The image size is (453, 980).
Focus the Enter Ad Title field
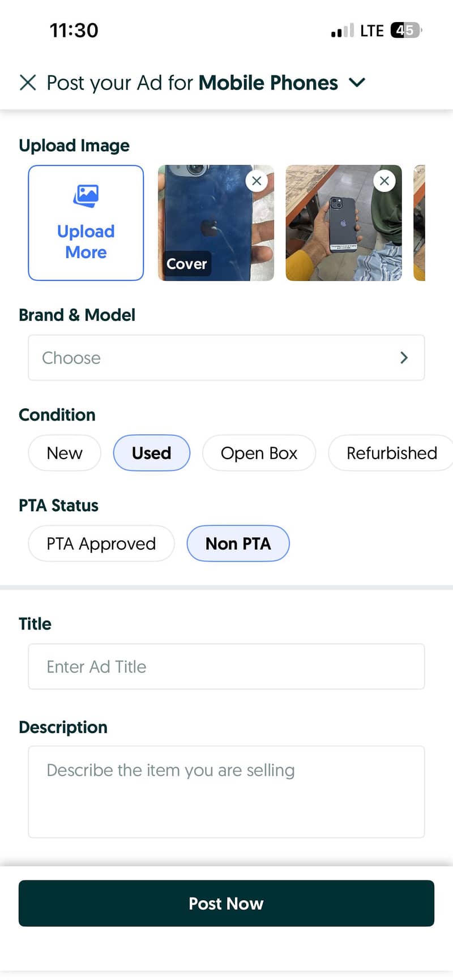(x=226, y=666)
